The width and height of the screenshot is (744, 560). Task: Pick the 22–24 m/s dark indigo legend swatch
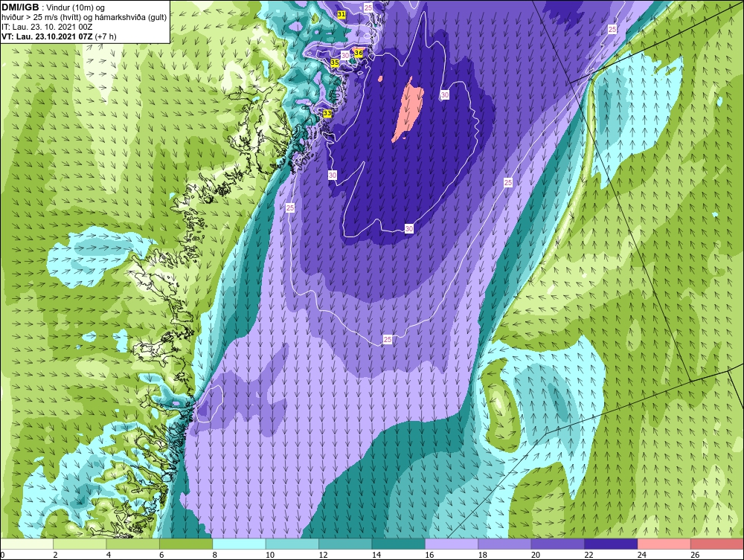pyautogui.click(x=611, y=544)
